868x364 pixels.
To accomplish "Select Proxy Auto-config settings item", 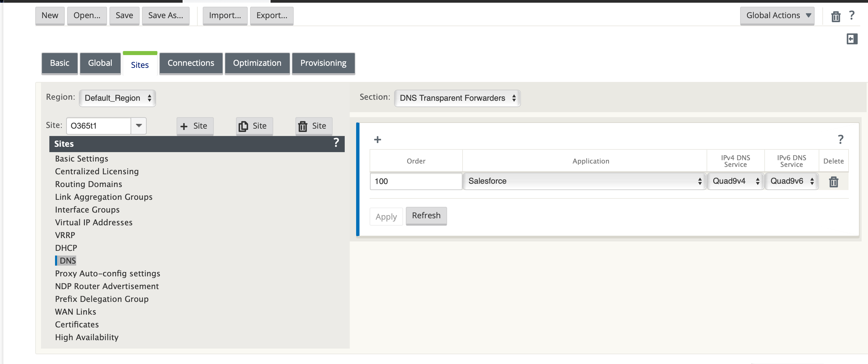I will tap(107, 273).
